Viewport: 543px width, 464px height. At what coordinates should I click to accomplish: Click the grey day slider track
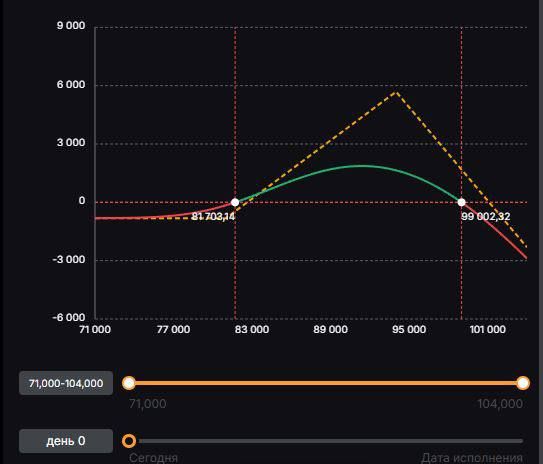click(x=331, y=441)
